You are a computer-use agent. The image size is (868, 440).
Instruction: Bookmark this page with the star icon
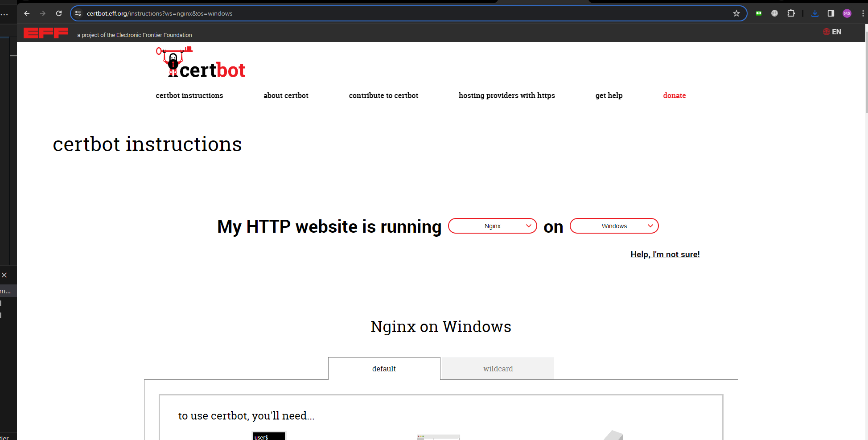point(736,13)
